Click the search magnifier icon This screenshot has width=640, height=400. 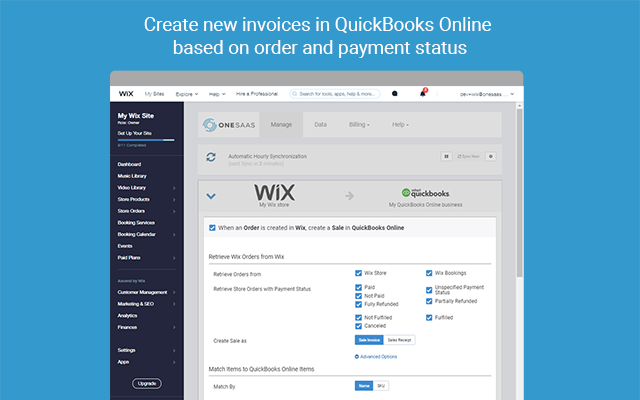click(x=296, y=94)
